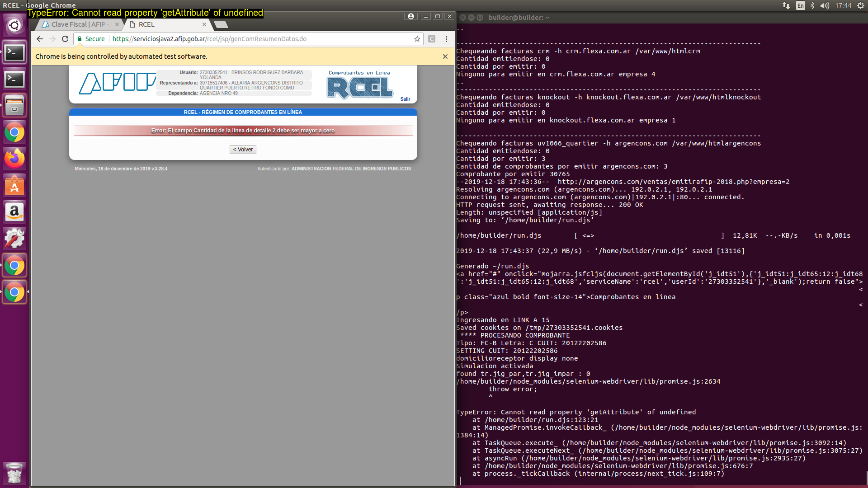Click 'Comprobante por emitir 30765' line
This screenshot has height=488, width=868.
(x=513, y=174)
